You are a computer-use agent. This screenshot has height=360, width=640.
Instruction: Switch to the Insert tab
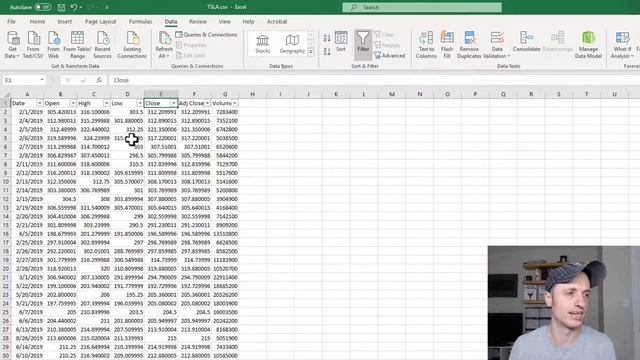(x=64, y=22)
